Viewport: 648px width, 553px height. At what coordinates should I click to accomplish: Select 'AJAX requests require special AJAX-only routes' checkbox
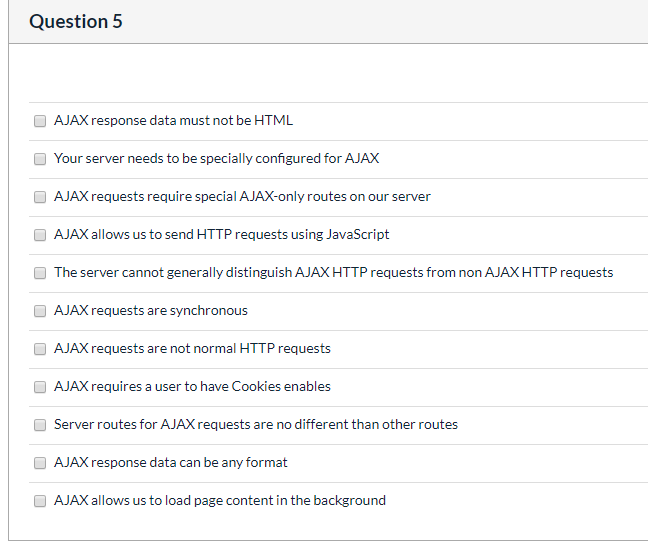pyautogui.click(x=40, y=197)
